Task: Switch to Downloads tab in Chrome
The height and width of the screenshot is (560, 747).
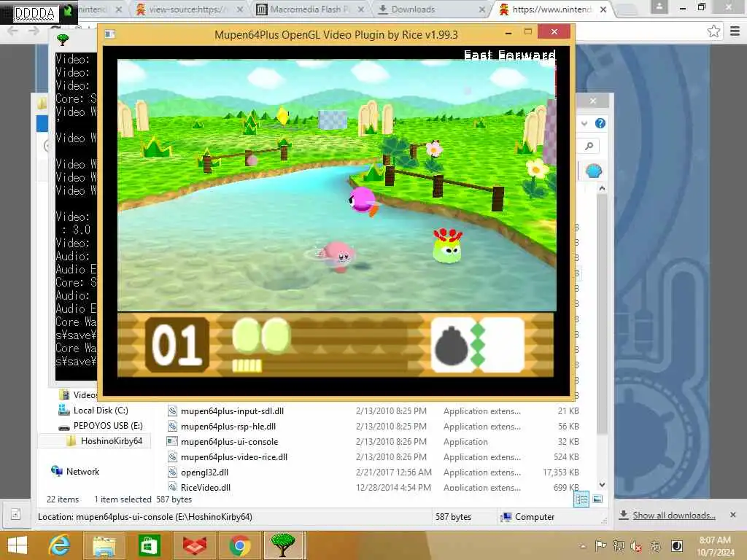Action: coord(413,9)
